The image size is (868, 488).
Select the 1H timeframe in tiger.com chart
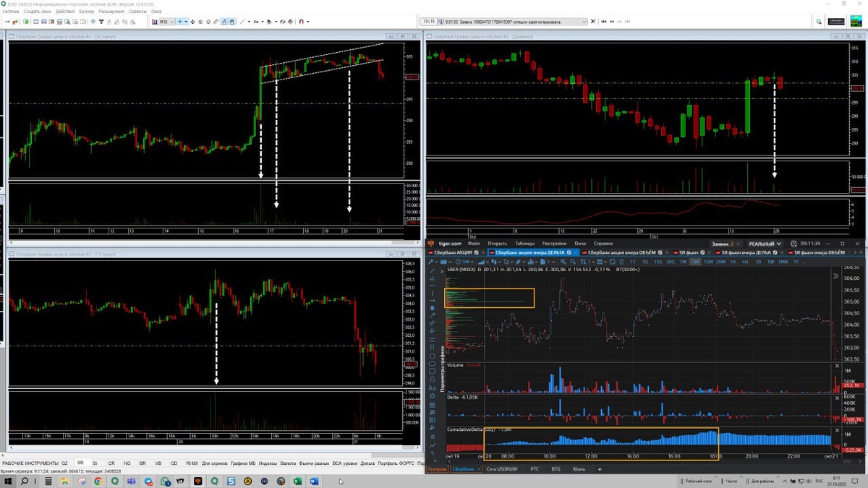733,262
